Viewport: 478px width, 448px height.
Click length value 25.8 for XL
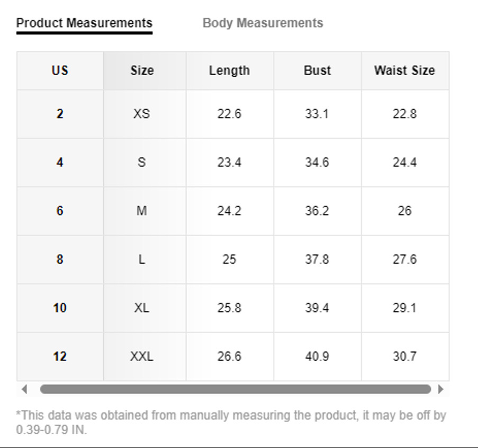point(229,308)
